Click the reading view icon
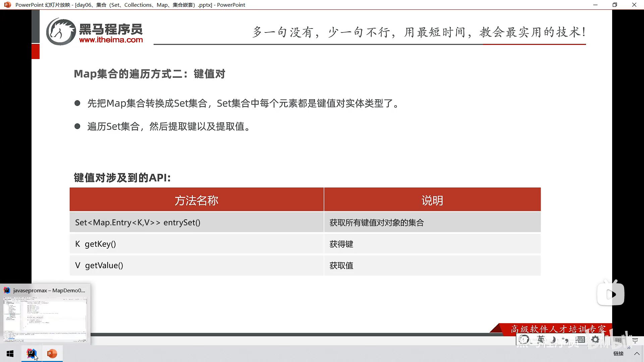 (618, 340)
